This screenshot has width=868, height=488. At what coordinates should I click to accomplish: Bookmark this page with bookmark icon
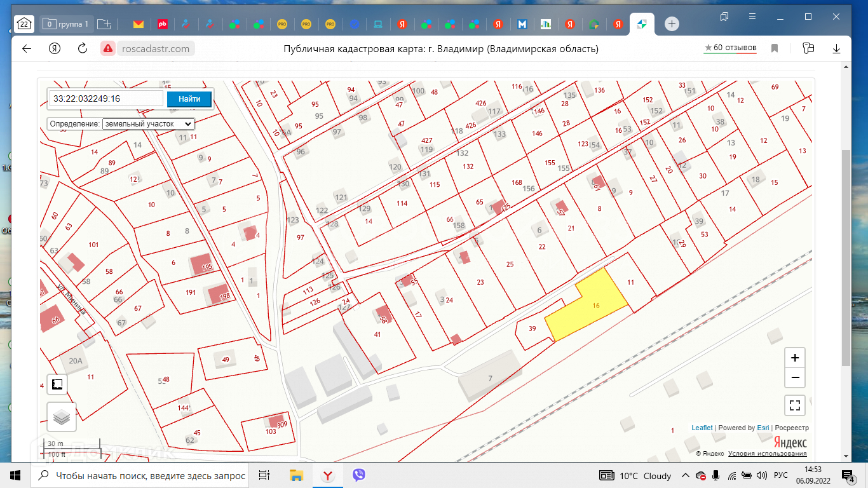tap(775, 48)
